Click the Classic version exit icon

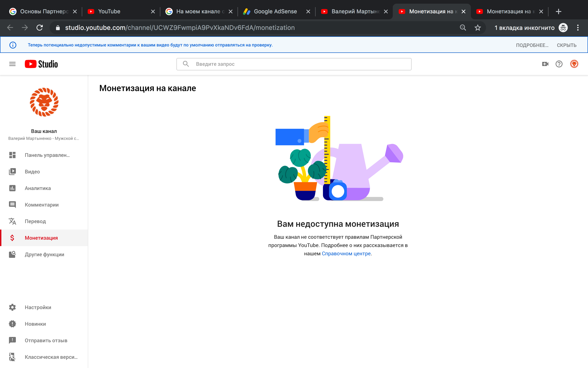[12, 357]
